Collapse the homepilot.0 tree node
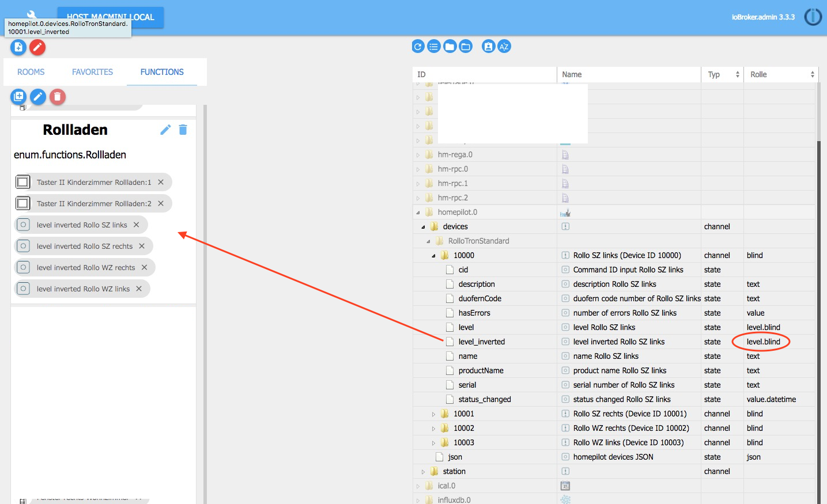 coord(418,213)
